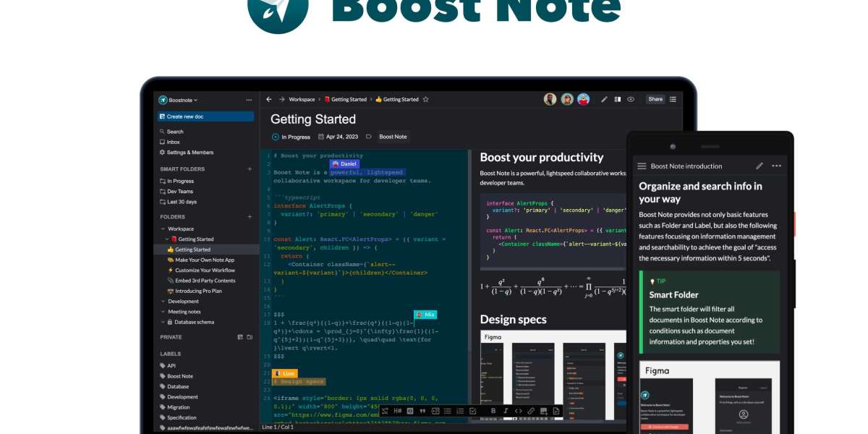Open the three-dot menu on the phone
The image size is (868, 434).
776,166
